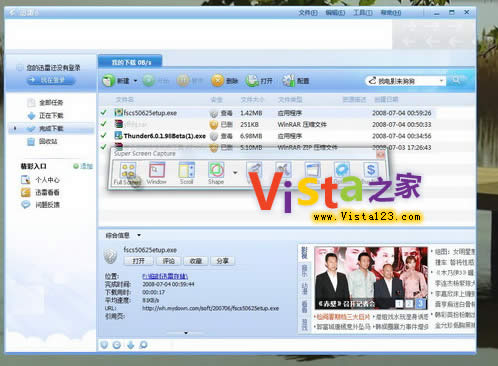This screenshot has height=366, width=498.
Task: Select 正在下载 downloading category
Action: [45, 116]
